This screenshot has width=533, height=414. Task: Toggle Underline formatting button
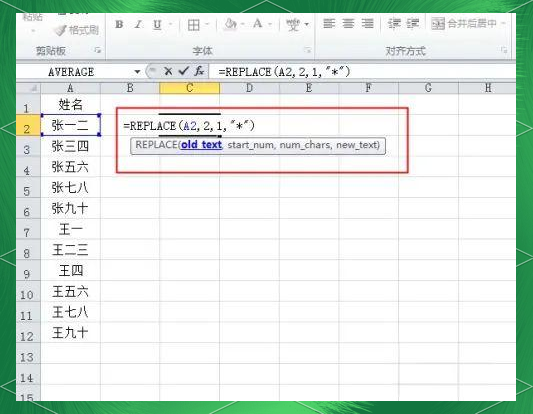click(x=157, y=24)
